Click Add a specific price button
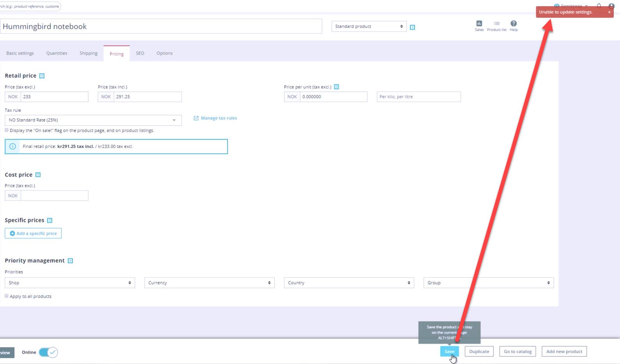 (33, 233)
